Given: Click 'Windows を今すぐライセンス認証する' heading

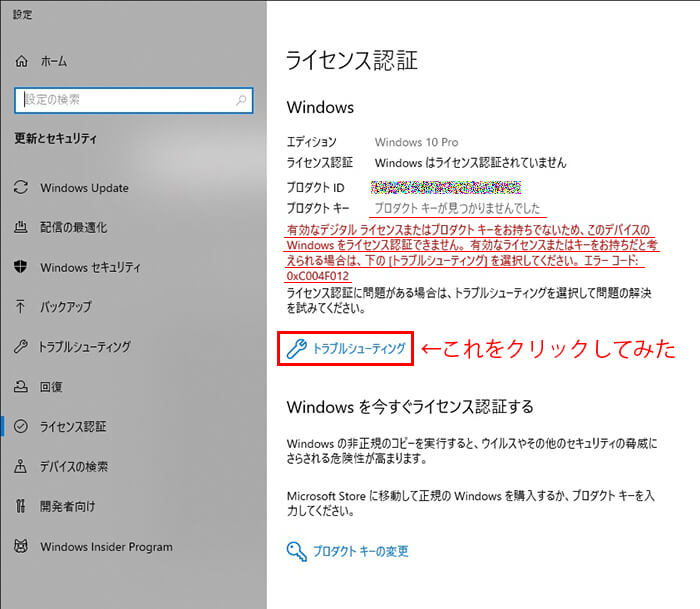Looking at the screenshot, I should [410, 407].
